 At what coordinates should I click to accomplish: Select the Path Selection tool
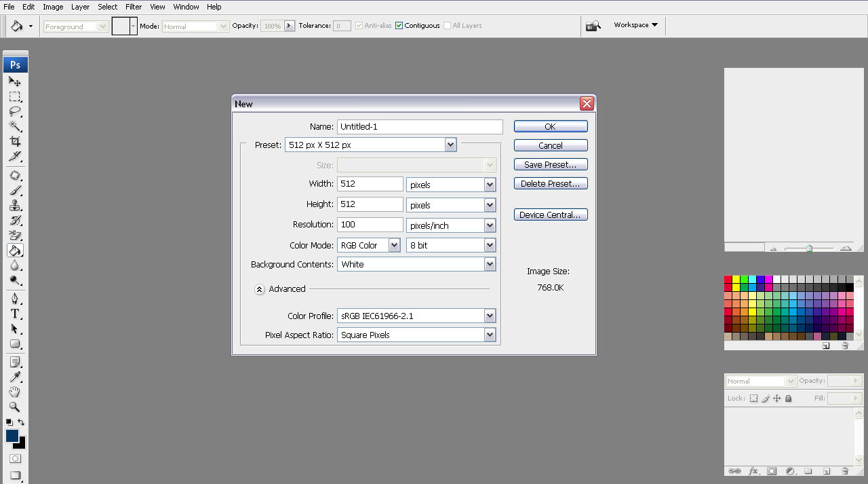pos(15,329)
